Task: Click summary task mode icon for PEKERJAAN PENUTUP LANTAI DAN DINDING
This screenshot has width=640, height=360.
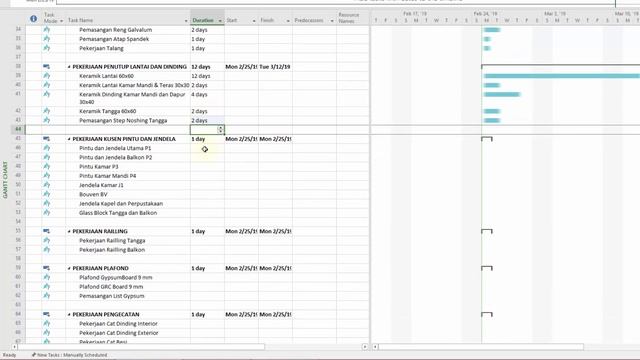Action: 47,67
